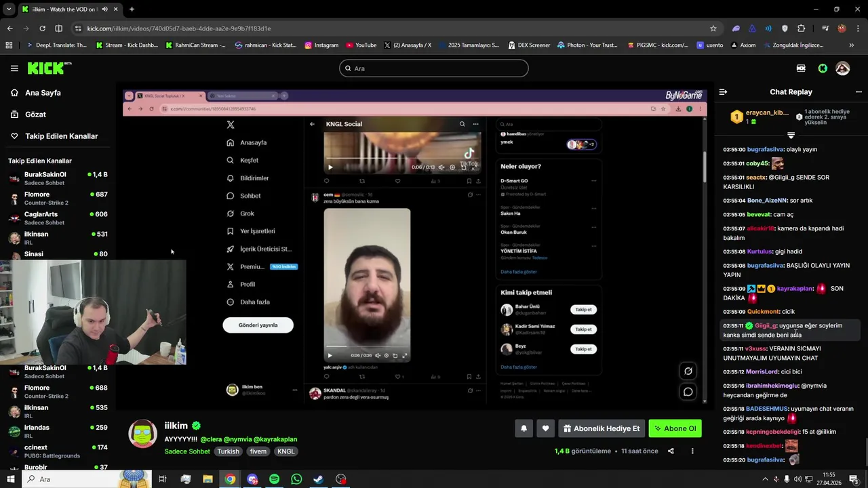Viewport: 868px width, 488px height.
Task: Click the Windows Start button
Action: [x=10, y=479]
